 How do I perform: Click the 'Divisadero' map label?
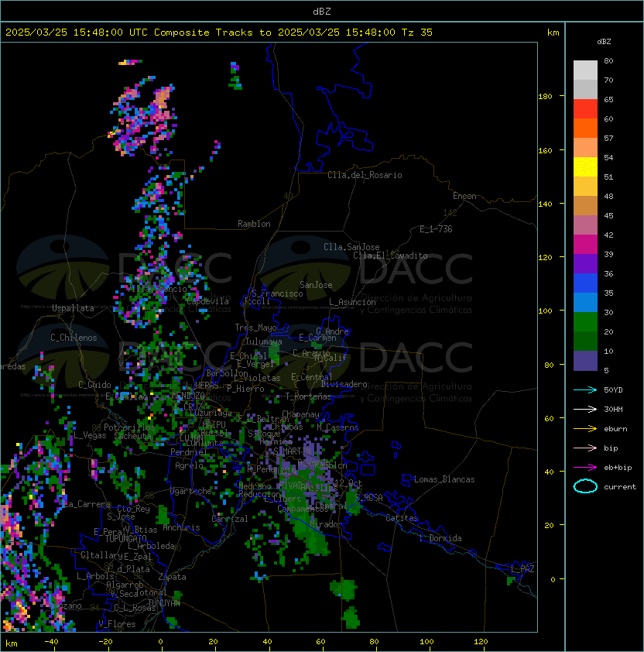point(344,384)
